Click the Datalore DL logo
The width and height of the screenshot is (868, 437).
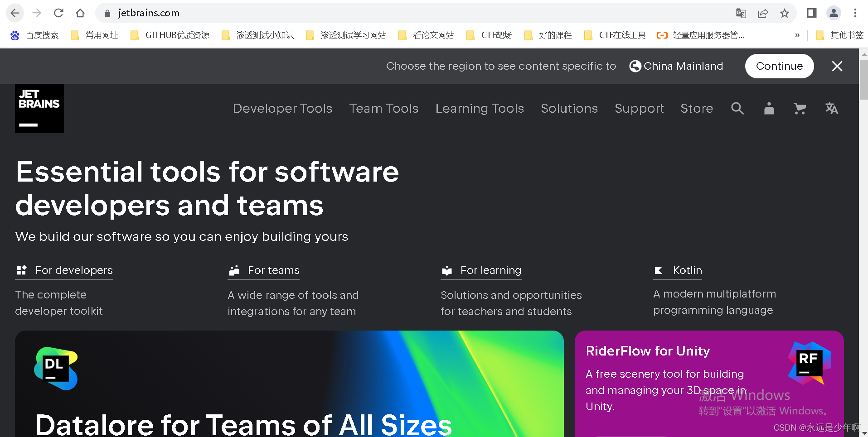[56, 369]
